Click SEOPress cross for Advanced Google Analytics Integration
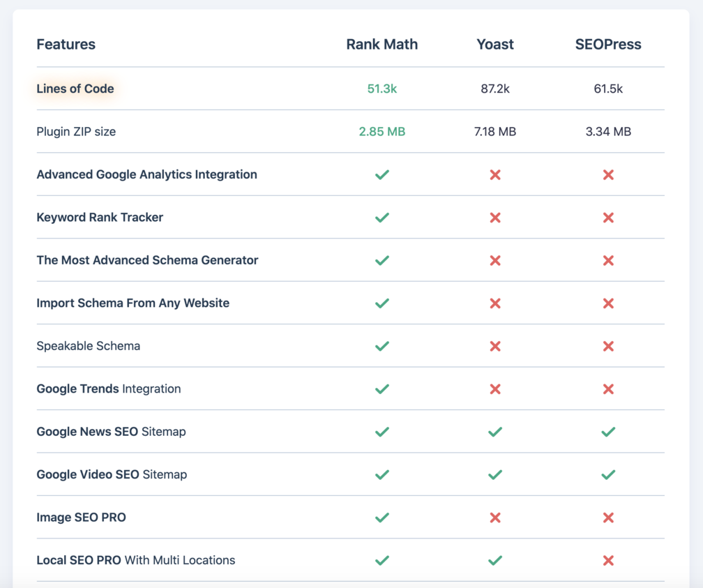Screen dimensions: 703x588 pyautogui.click(x=608, y=174)
